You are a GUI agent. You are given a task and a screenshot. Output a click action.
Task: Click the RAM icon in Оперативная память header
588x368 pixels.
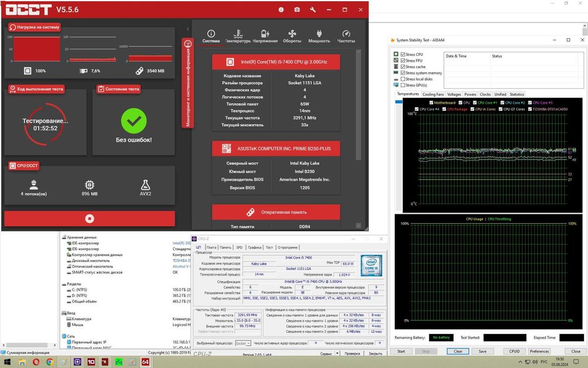coord(250,212)
